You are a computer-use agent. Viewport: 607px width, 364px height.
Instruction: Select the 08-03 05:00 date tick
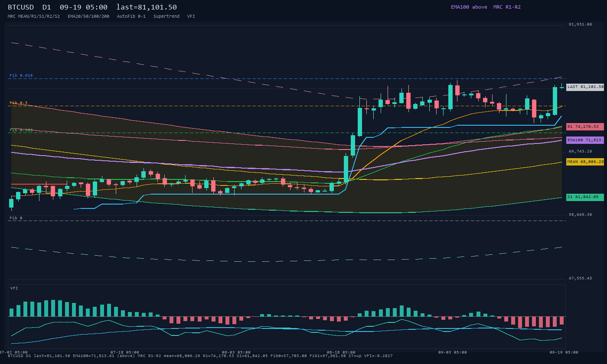pos(236,352)
